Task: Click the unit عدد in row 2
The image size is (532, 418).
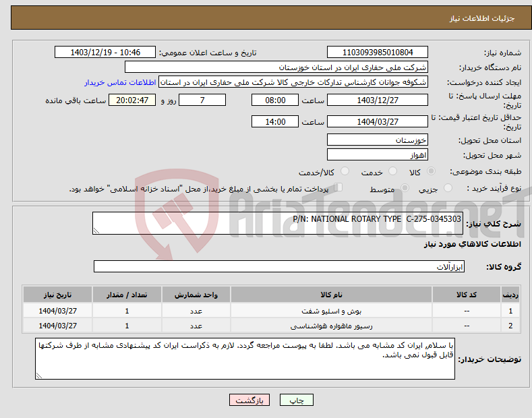Action: pyautogui.click(x=196, y=326)
